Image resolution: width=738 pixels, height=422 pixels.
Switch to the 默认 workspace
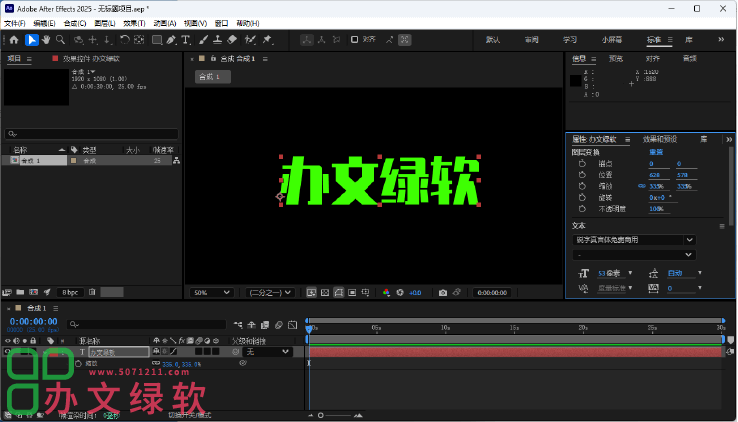coord(493,40)
